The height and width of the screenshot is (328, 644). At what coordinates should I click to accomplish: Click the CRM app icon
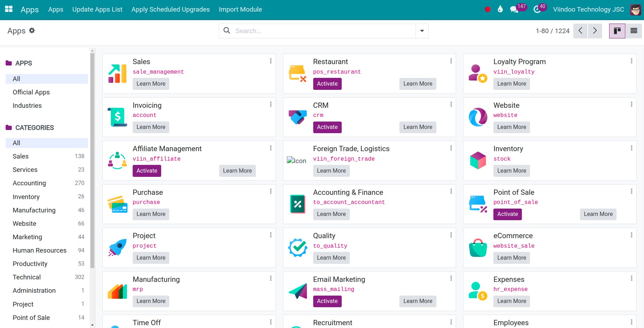pyautogui.click(x=298, y=117)
